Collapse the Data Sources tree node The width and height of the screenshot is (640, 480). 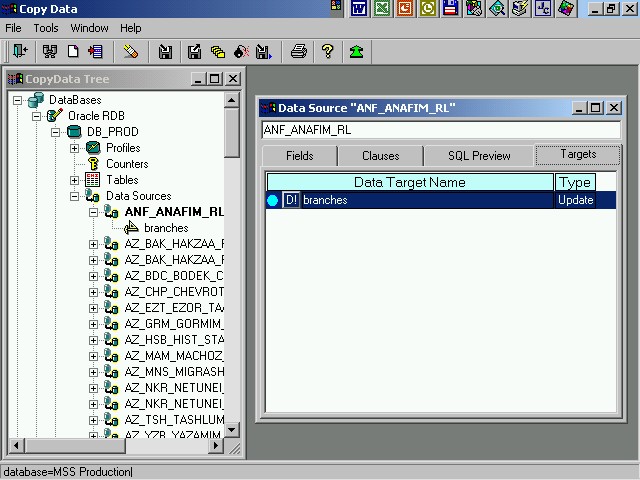(74, 196)
